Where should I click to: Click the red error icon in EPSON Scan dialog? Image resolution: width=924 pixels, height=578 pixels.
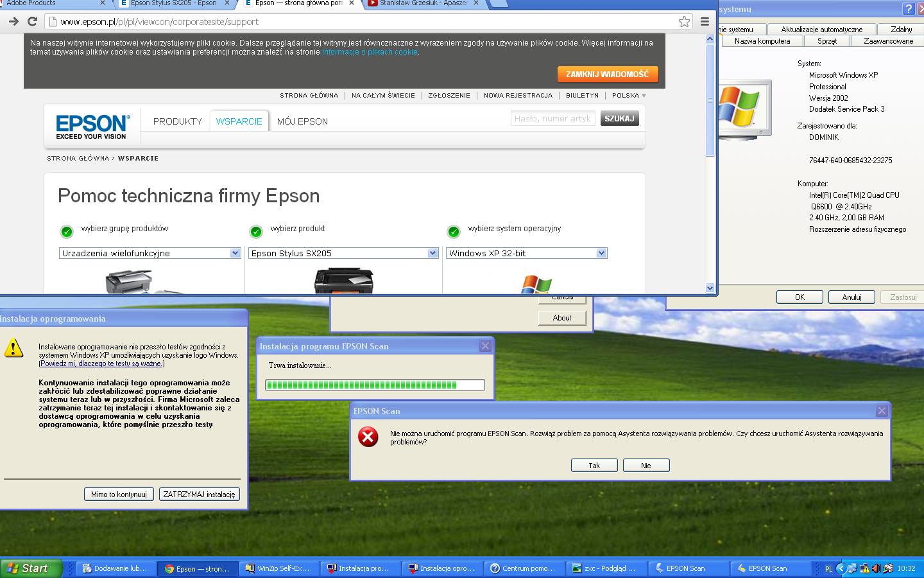(368, 437)
